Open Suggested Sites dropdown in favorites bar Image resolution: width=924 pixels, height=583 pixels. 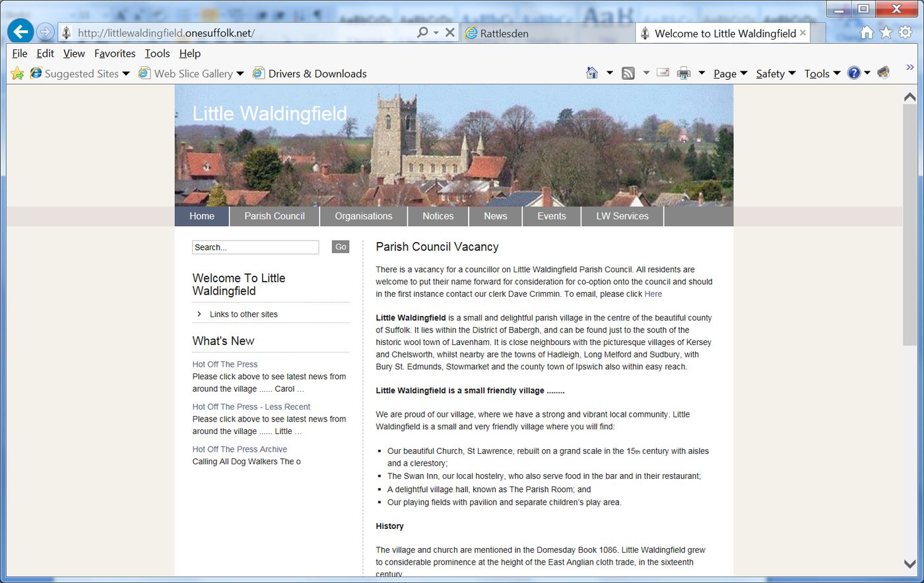[80, 73]
